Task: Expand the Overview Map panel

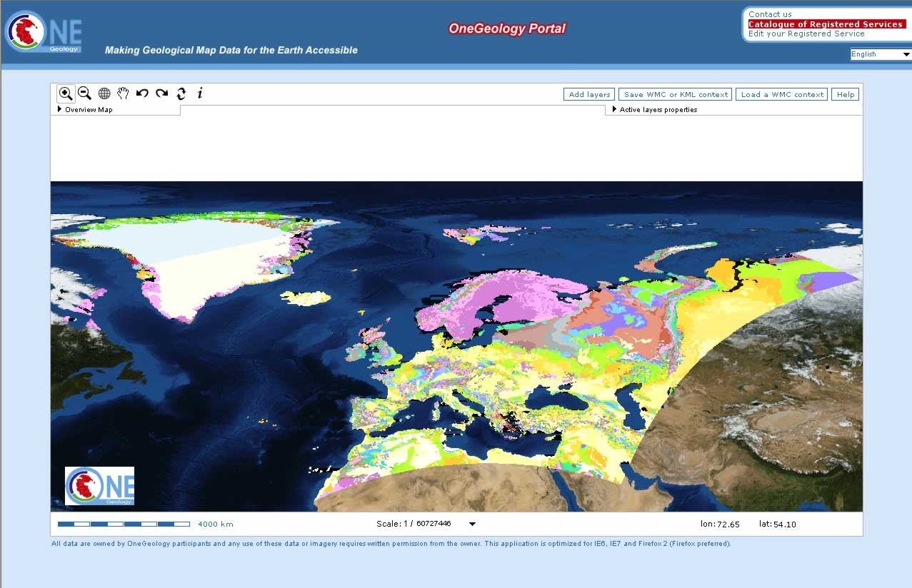Action: click(x=85, y=110)
